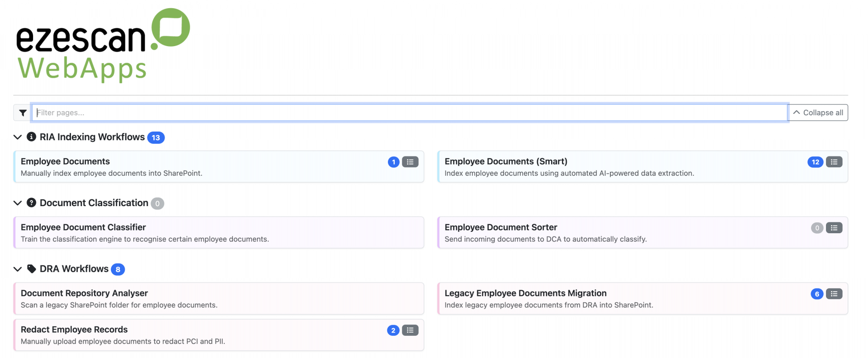Open the Employee Documents card
Image resolution: width=868 pixels, height=358 pixels.
(x=219, y=167)
